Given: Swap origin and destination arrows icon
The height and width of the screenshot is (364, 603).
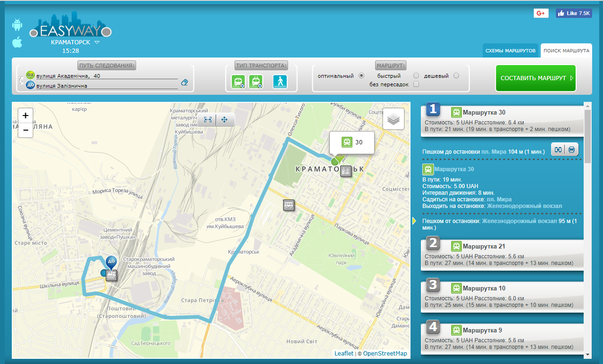Looking at the screenshot, I should click(21, 80).
